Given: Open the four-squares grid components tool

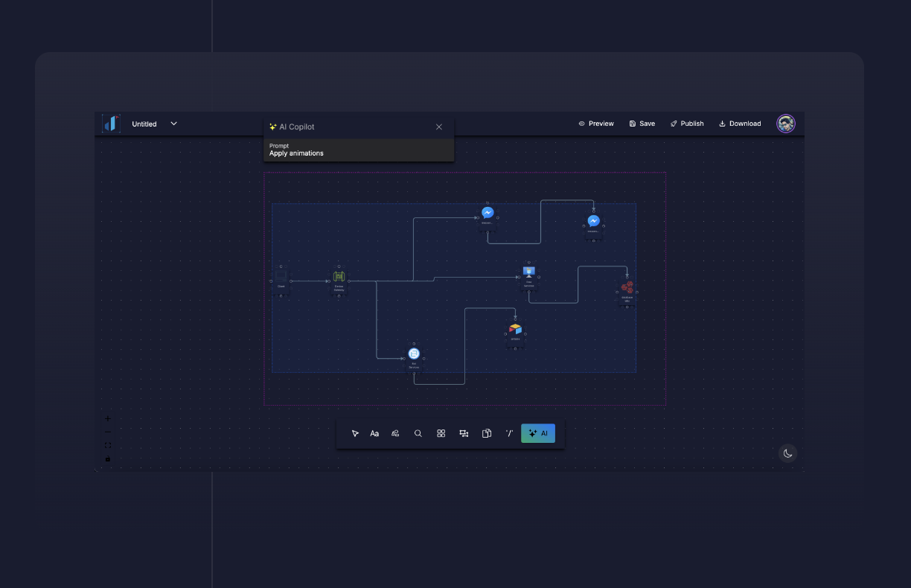Looking at the screenshot, I should [441, 433].
